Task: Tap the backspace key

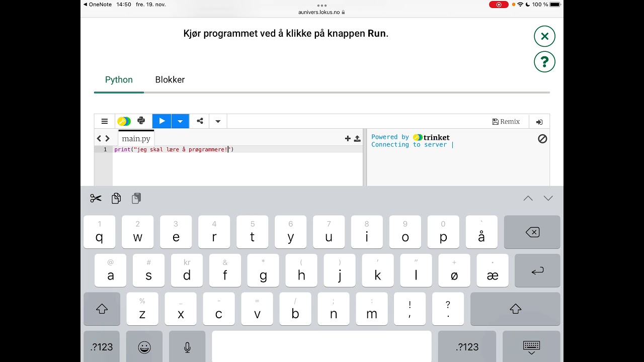Action: pyautogui.click(x=532, y=232)
